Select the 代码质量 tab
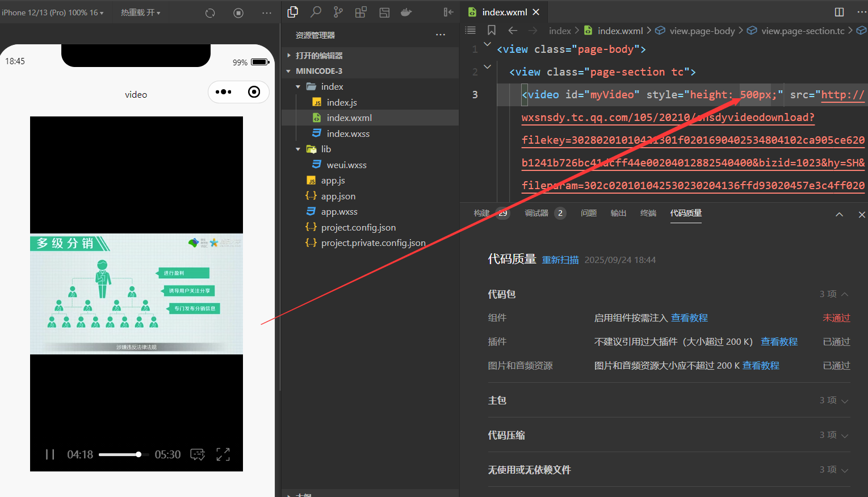 [x=686, y=213]
